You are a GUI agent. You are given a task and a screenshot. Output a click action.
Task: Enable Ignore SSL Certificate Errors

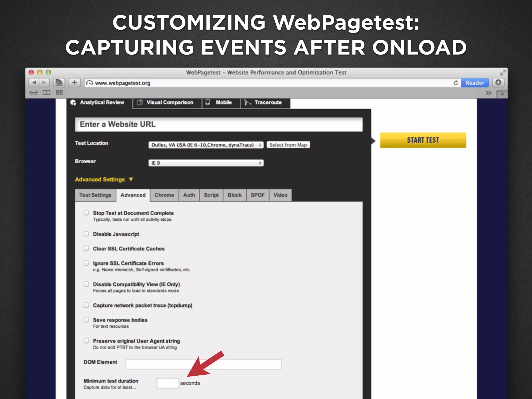pyautogui.click(x=86, y=263)
